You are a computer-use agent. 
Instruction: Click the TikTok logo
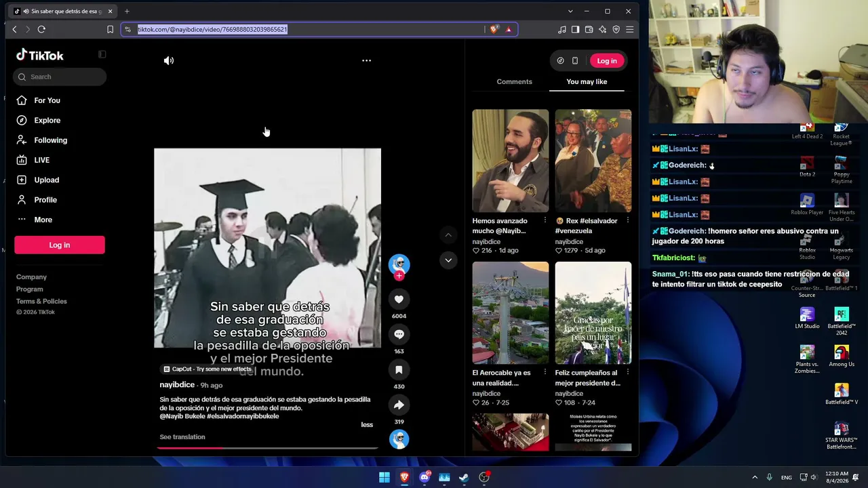(x=40, y=56)
